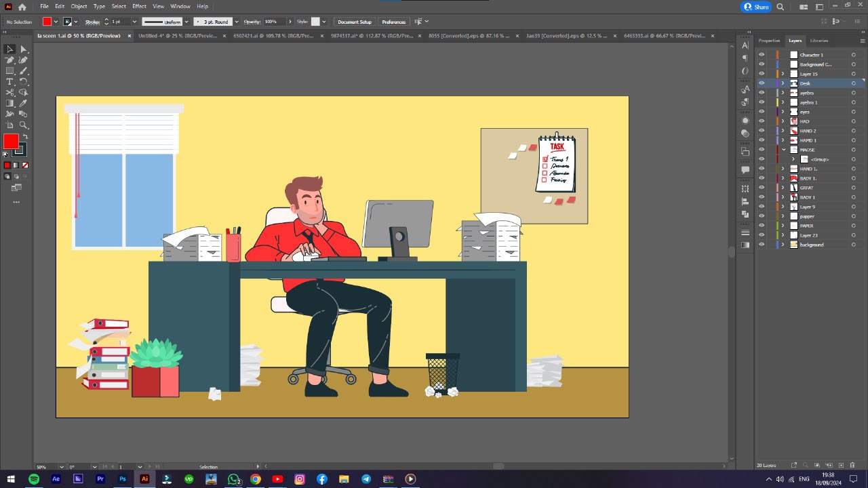Switch to the Properties panel tab
Viewport: 868px width, 488px height.
point(769,41)
